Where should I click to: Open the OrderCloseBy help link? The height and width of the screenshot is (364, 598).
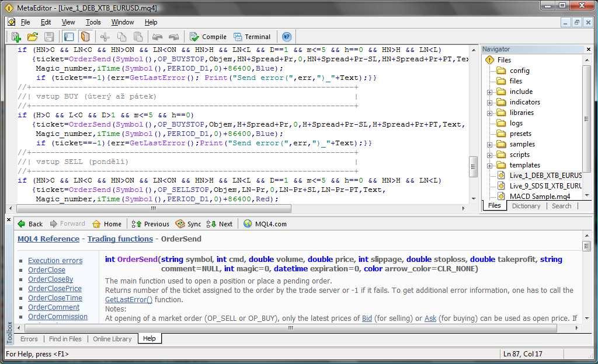[51, 279]
